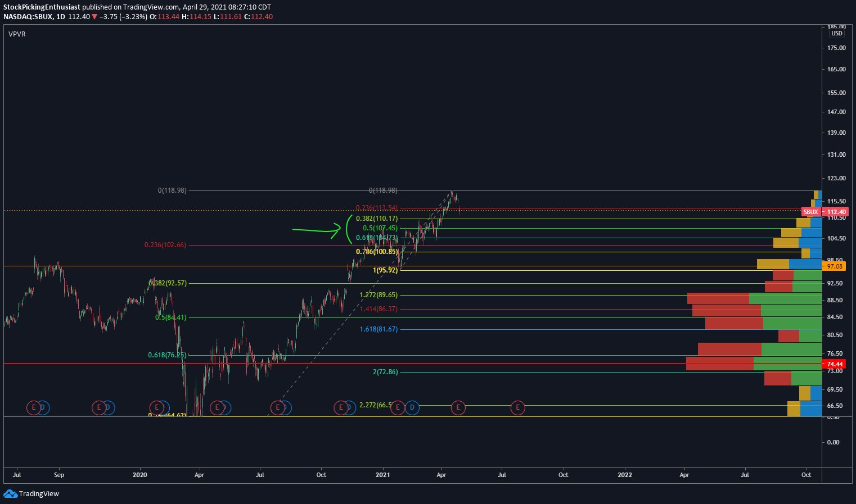Viewport: 856px width, 504px height.
Task: Click the Fibonacci label 0.786(100.85)
Action: pos(377,252)
